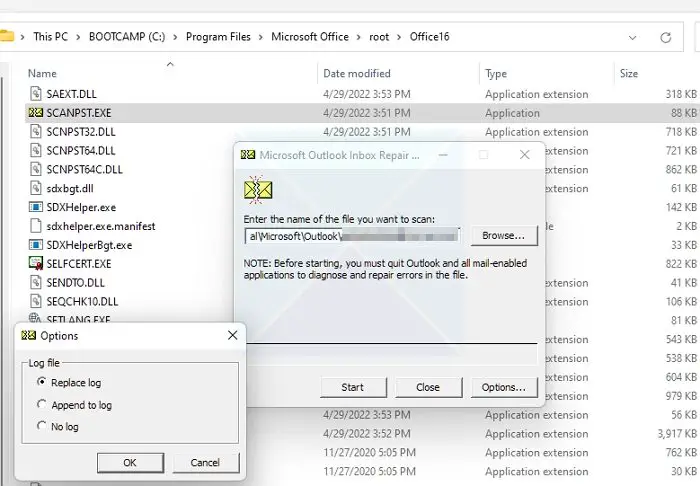
Task: Select SCANPST.EXE file name text
Action: 79,113
